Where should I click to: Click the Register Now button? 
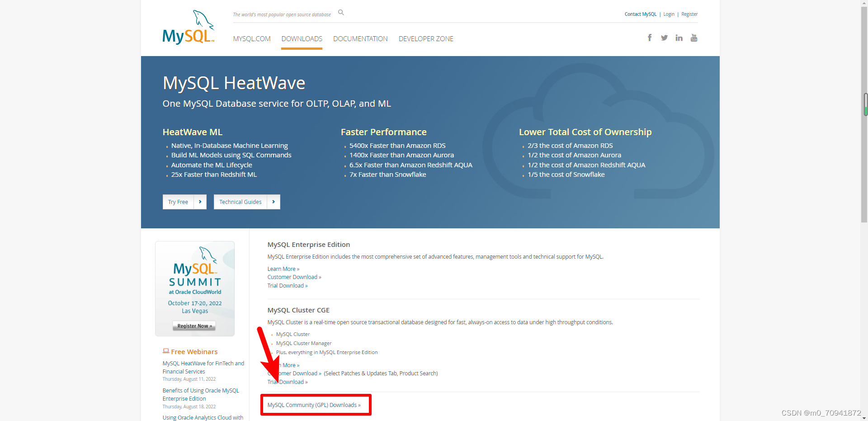click(x=194, y=326)
